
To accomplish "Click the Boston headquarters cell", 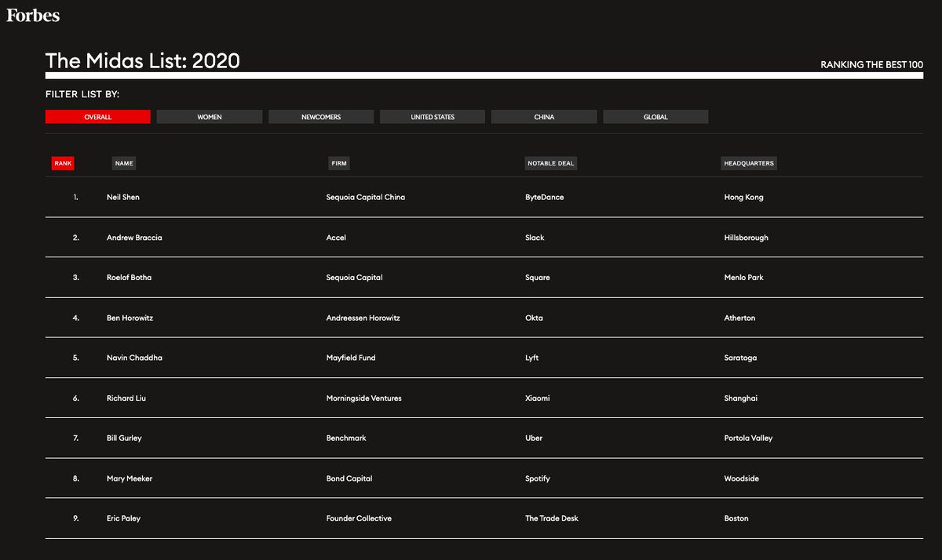I will (736, 518).
